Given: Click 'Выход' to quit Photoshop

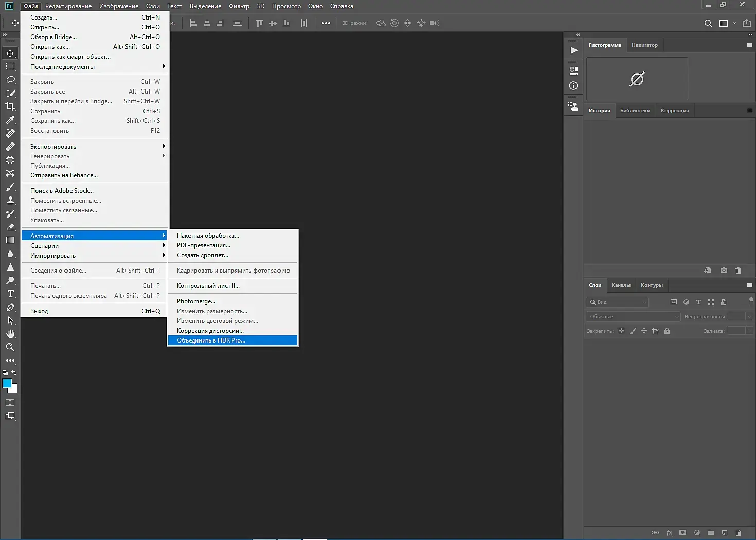Looking at the screenshot, I should pyautogui.click(x=95, y=311).
